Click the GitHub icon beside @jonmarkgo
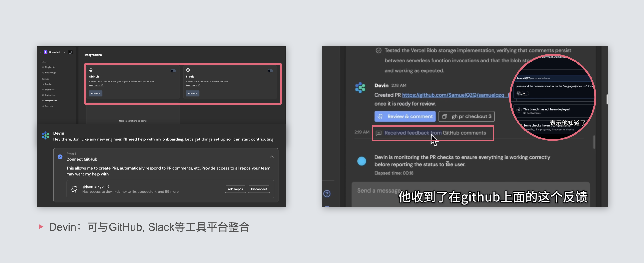The width and height of the screenshot is (644, 263). tap(74, 189)
